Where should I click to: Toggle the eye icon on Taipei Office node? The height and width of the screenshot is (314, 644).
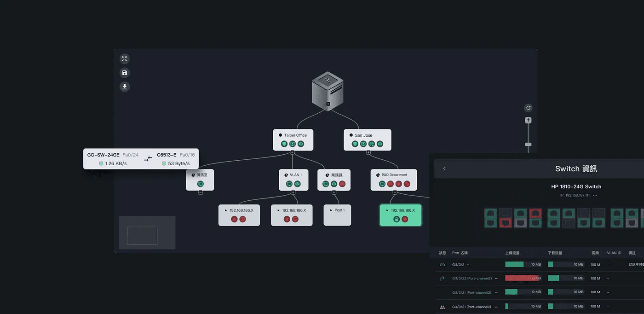pyautogui.click(x=301, y=144)
